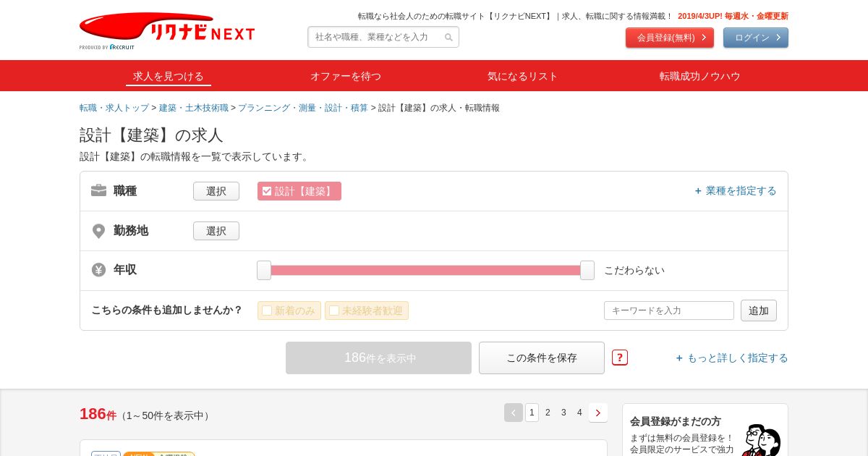
Task: Open the 転職成功ノウハウ tab
Action: [700, 76]
